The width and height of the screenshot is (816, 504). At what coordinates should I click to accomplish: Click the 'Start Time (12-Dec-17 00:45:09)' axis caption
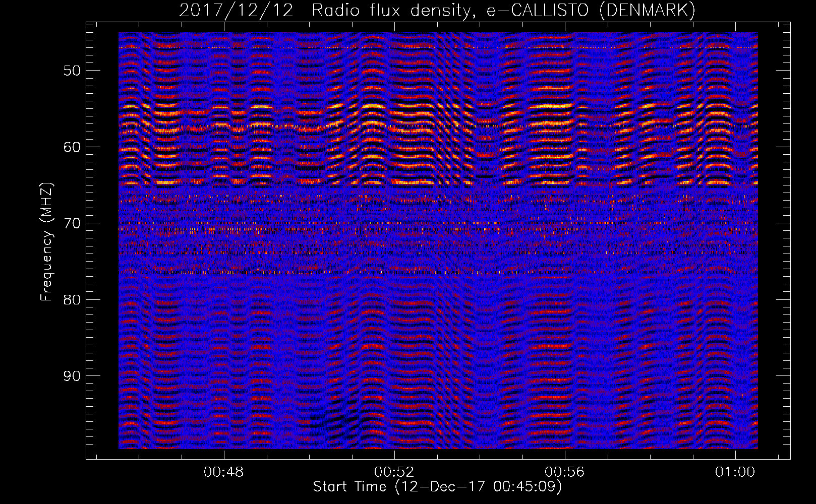click(x=437, y=487)
